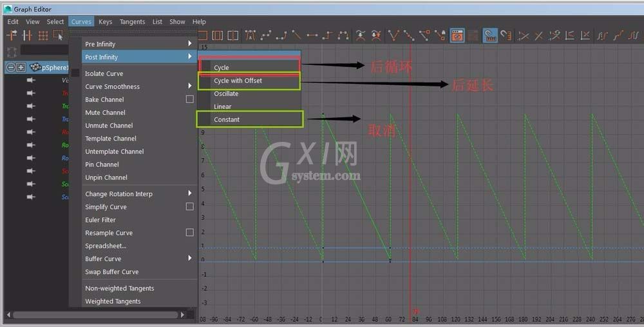Disable normalized curve display icon
The image size is (644, 327).
[538, 35]
